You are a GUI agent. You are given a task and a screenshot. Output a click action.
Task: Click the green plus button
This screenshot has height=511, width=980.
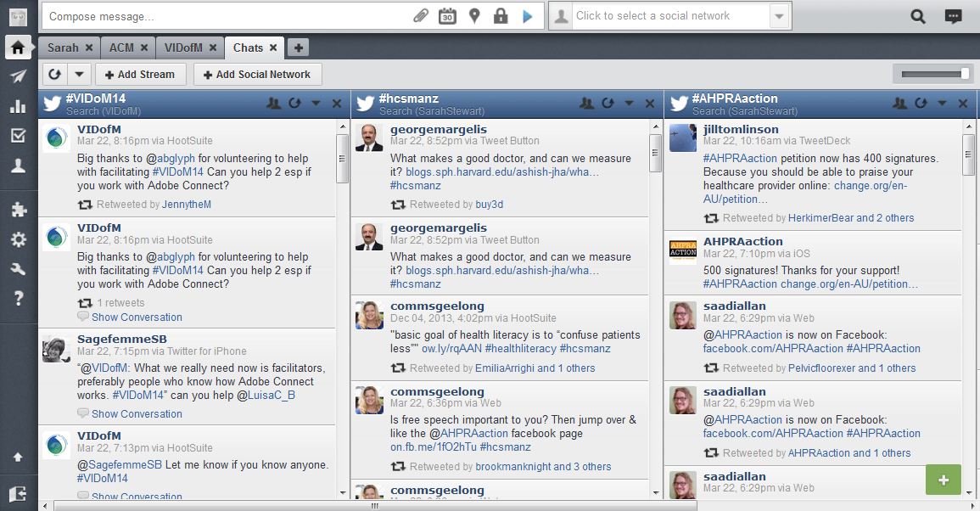click(944, 480)
